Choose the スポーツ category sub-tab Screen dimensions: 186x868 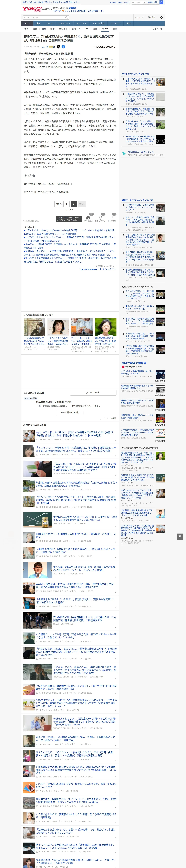[76, 29]
